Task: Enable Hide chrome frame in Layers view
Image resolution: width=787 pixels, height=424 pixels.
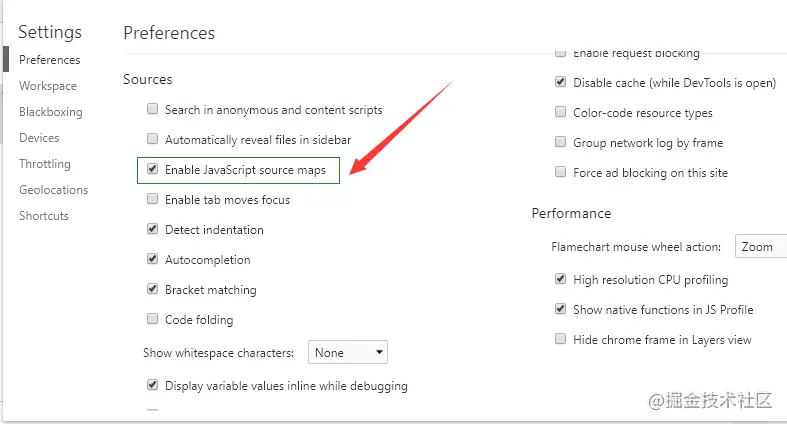Action: [561, 339]
